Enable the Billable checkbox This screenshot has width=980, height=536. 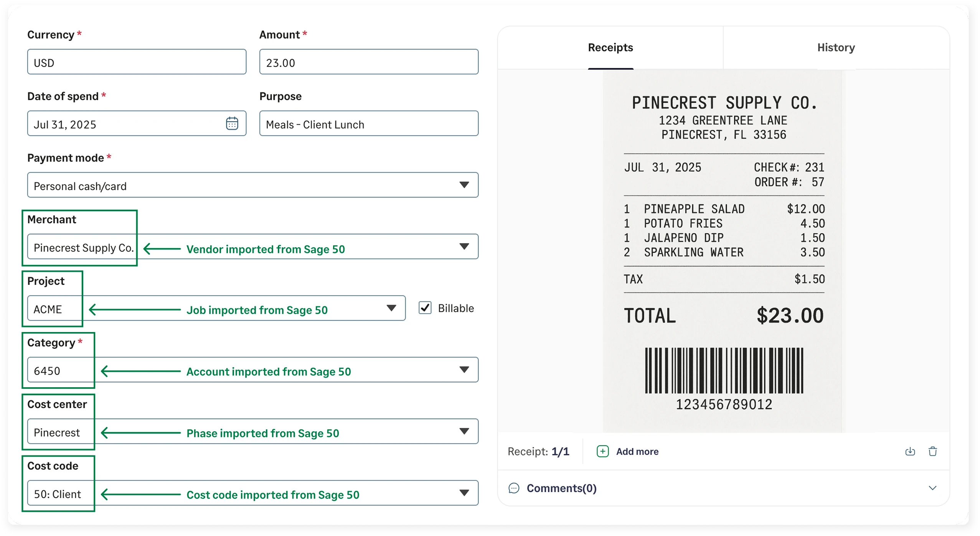tap(424, 307)
